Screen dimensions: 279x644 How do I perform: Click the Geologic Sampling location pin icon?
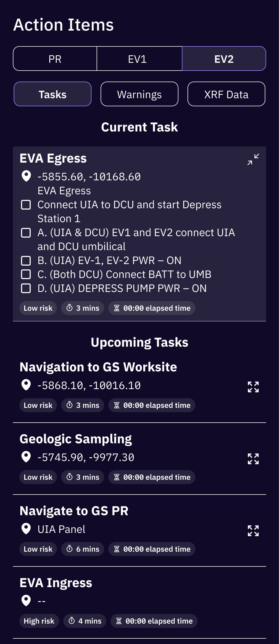(x=26, y=457)
